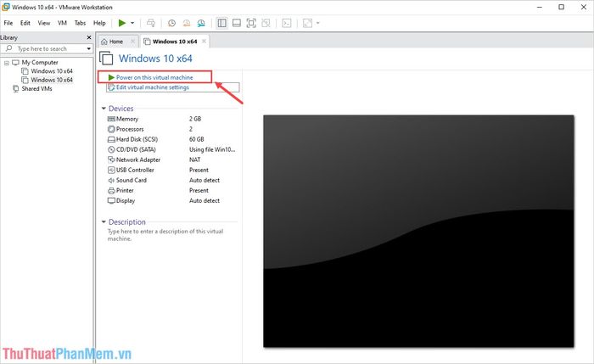Click the Memory device icon
This screenshot has width=594, height=364.
point(111,119)
